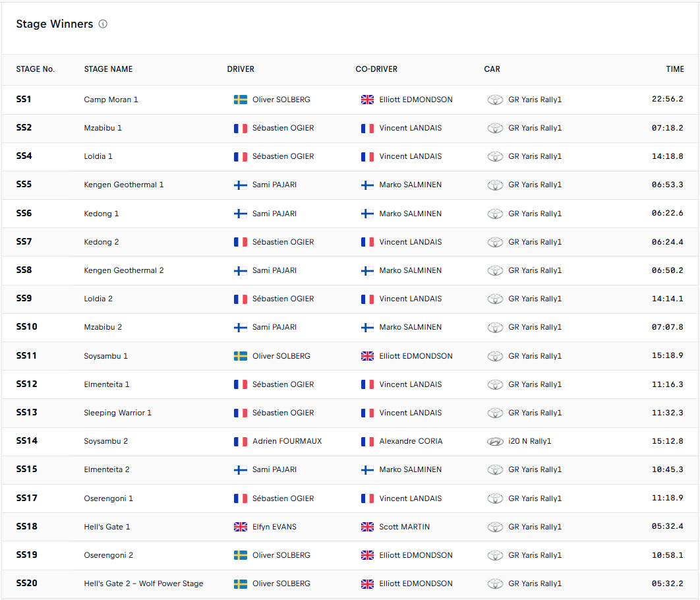Viewport: 700px width, 600px height.
Task: Click the TIME column header
Action: coord(674,69)
